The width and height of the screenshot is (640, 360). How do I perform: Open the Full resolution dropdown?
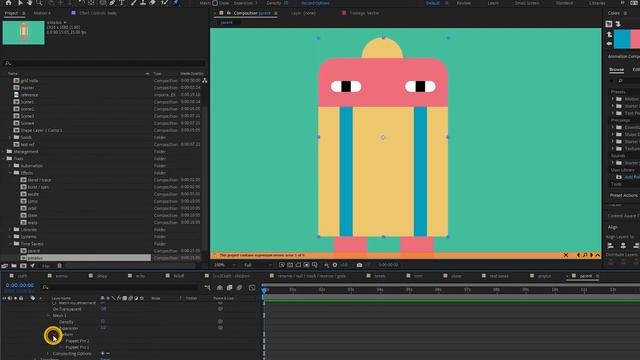(257, 265)
